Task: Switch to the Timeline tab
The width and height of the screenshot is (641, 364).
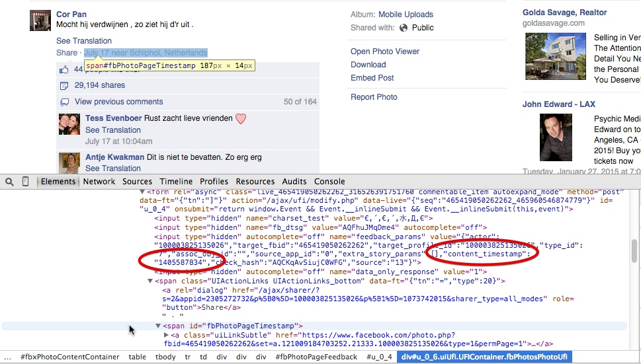Action: pos(176,182)
